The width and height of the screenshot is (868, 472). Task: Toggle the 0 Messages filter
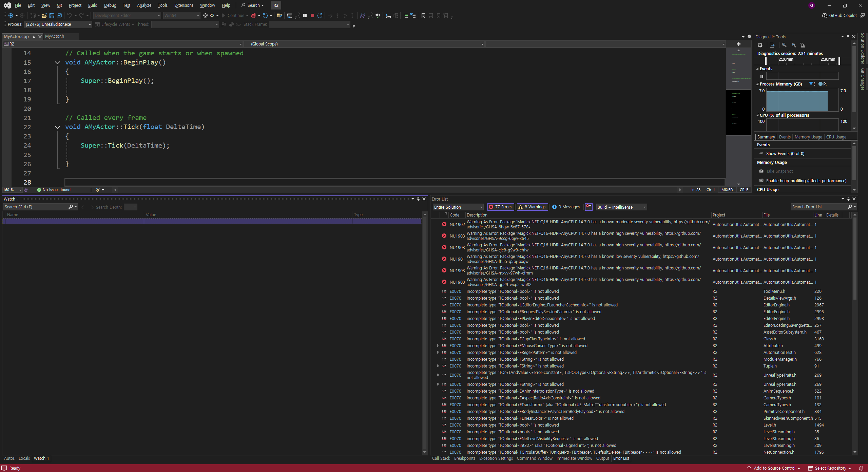[x=566, y=207]
